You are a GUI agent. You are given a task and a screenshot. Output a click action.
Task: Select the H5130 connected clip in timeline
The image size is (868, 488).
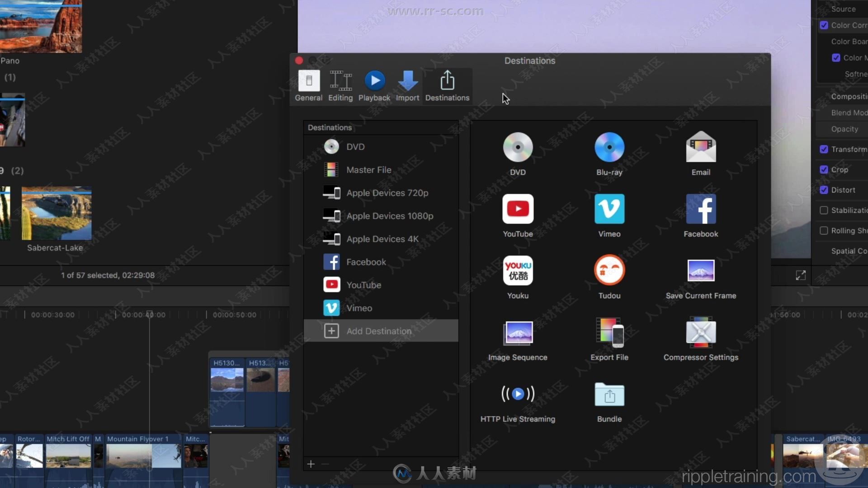[x=227, y=392]
